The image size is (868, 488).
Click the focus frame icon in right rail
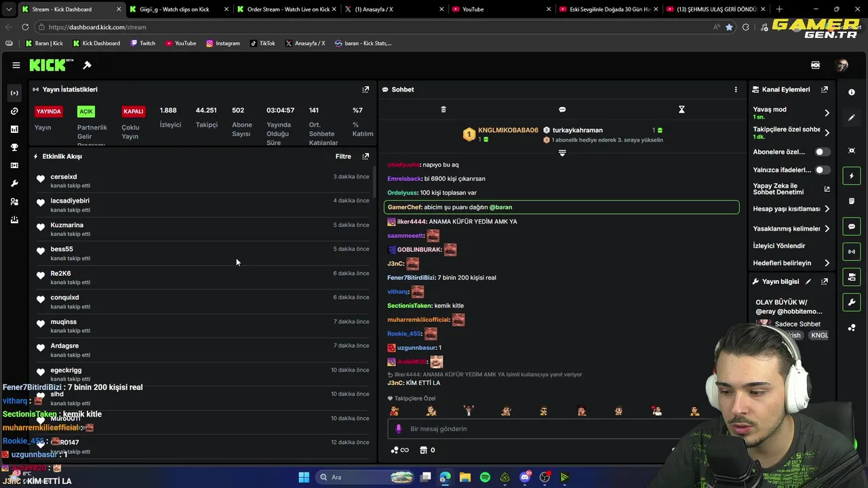(x=852, y=150)
